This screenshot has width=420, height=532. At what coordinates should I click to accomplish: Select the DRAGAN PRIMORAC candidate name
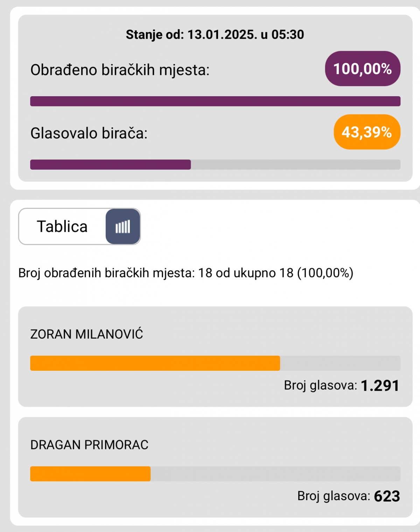click(89, 445)
